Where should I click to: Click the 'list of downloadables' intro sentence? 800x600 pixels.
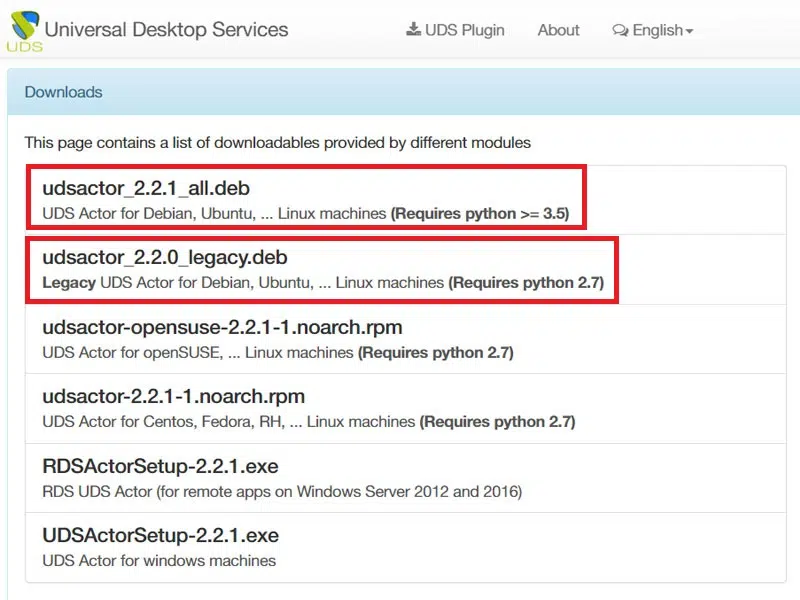pyautogui.click(x=278, y=142)
